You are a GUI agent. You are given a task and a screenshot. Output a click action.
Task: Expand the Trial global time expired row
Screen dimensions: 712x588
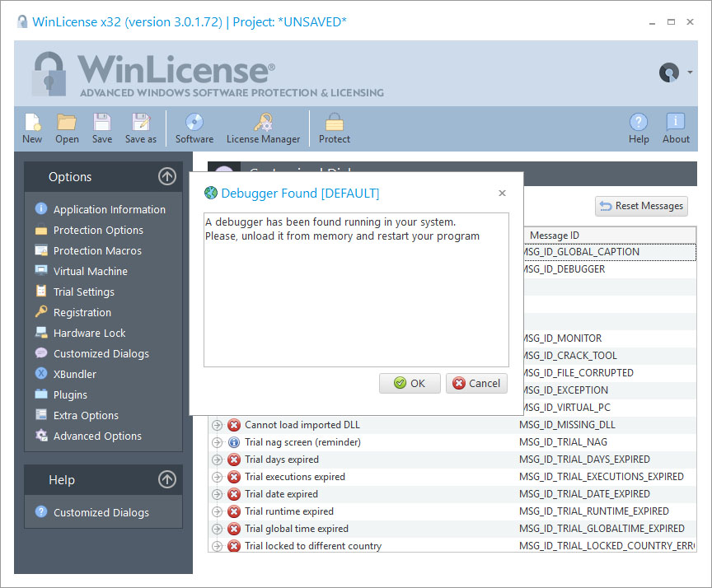click(x=217, y=529)
